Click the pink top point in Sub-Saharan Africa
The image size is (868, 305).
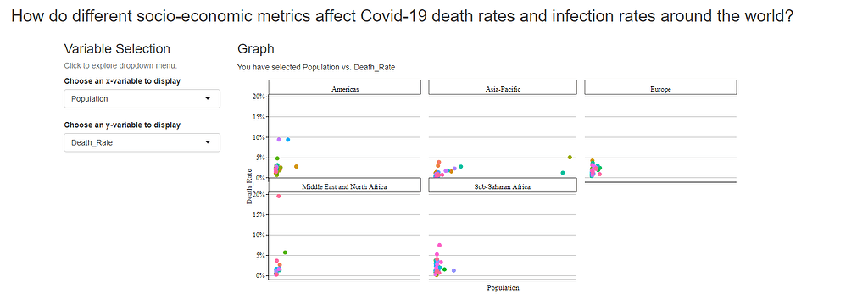click(440, 245)
